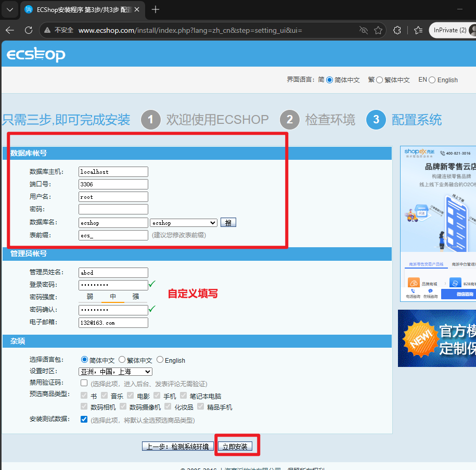Image resolution: width=476 pixels, height=470 pixels.
Task: Click the 中 password strength indicator
Action: [113, 297]
